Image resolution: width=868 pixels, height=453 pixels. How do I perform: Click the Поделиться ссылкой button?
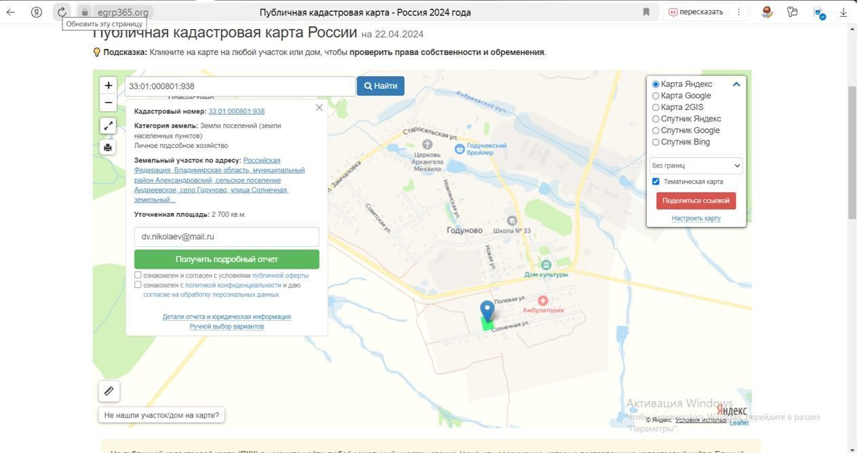tap(696, 201)
